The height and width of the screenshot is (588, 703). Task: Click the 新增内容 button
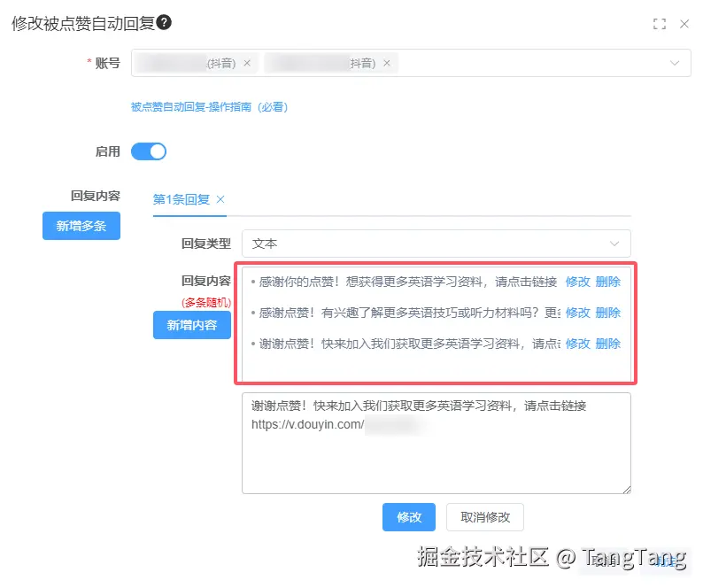pyautogui.click(x=192, y=325)
